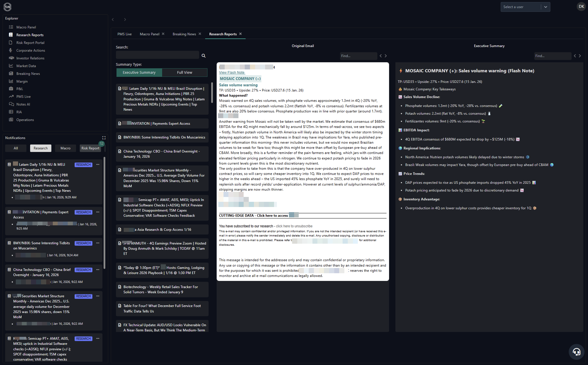Switch to the PMS Live tab
Viewport: 588px width, 365px height.
pos(124,34)
